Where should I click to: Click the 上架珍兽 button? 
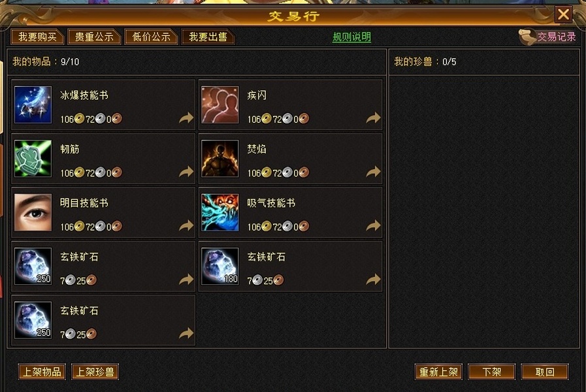point(95,372)
